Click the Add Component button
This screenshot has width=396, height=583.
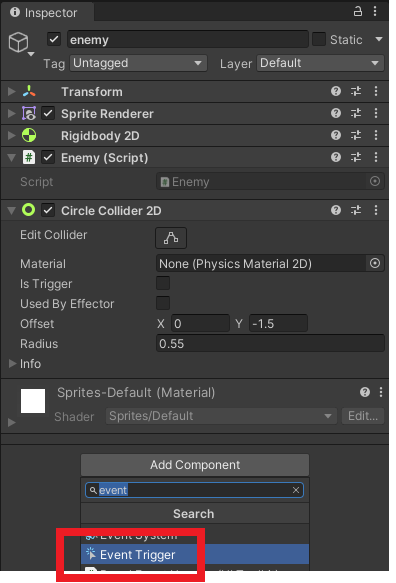195,465
